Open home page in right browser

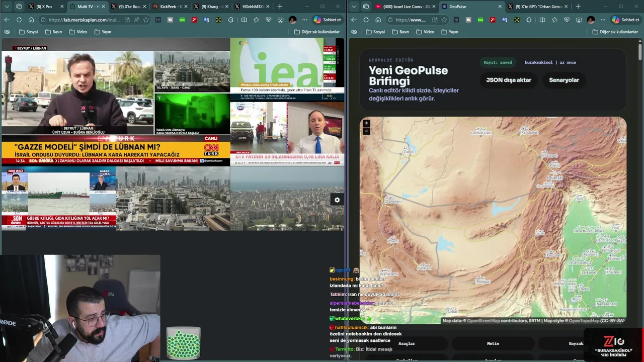click(x=378, y=20)
